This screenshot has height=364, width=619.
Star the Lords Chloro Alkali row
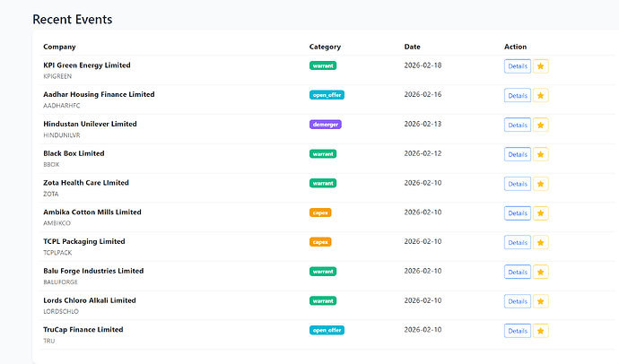click(540, 301)
